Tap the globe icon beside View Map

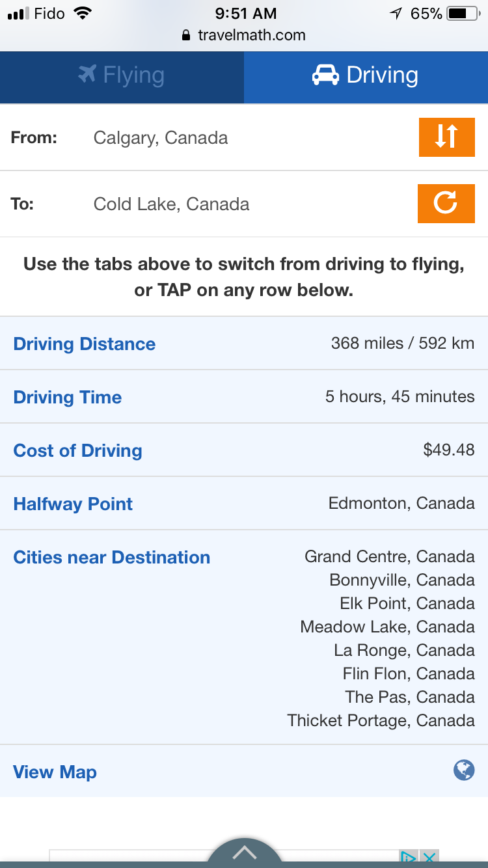click(x=464, y=771)
